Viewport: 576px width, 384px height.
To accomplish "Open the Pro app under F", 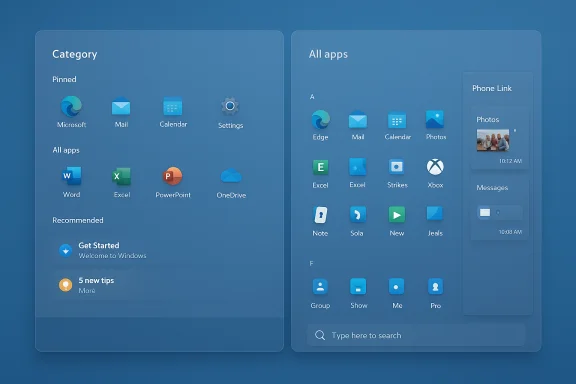I will coord(435,287).
